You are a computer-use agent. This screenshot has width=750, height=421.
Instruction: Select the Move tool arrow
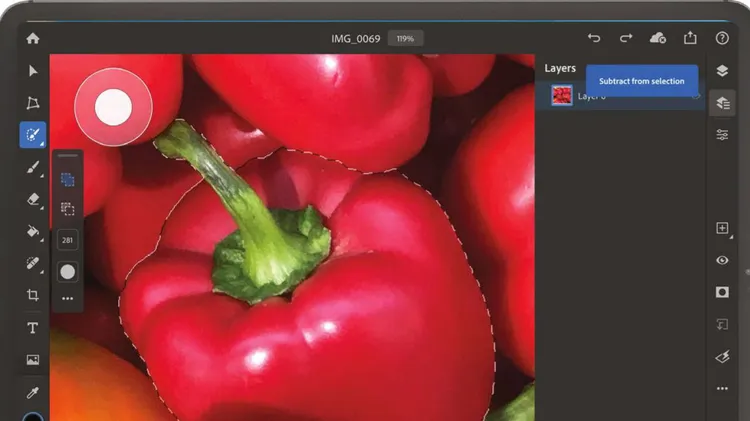tap(33, 71)
